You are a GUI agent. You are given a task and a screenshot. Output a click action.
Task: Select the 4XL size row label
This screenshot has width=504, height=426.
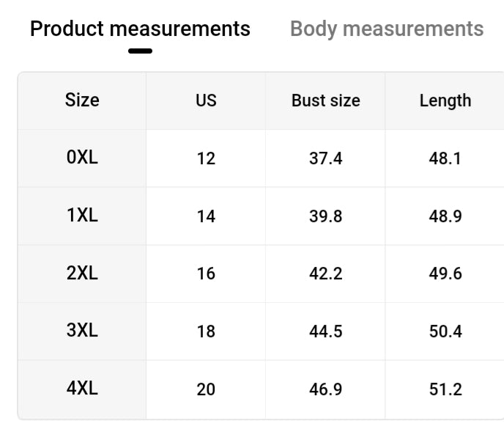point(82,389)
